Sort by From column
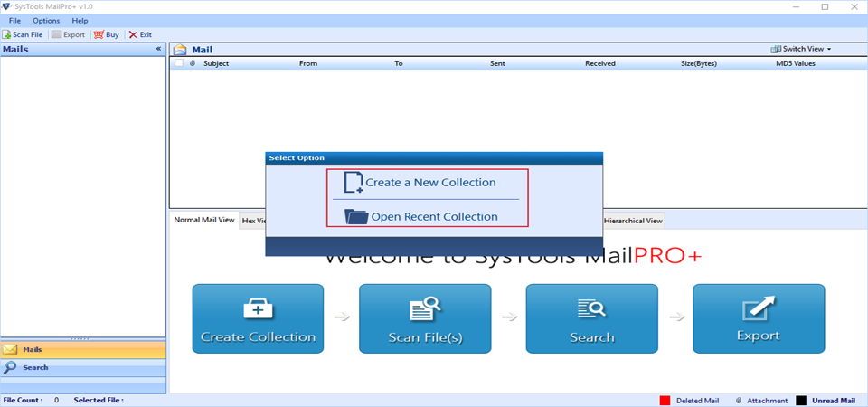Viewport: 868px width, 407px height. pos(308,63)
